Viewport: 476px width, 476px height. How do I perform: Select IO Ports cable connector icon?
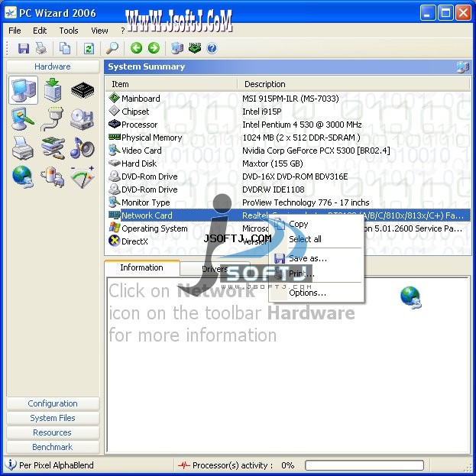(x=52, y=118)
